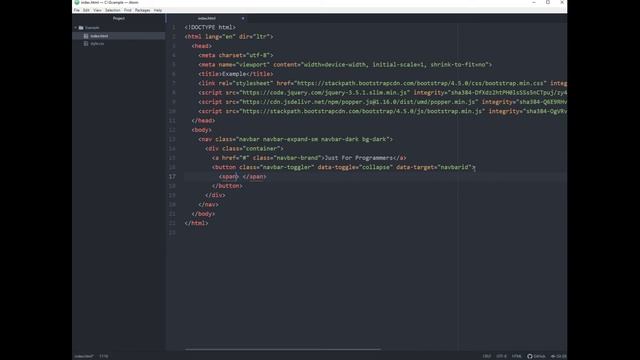Click the style.css file icon in tree
The height and width of the screenshot is (360, 640).
(x=86, y=44)
